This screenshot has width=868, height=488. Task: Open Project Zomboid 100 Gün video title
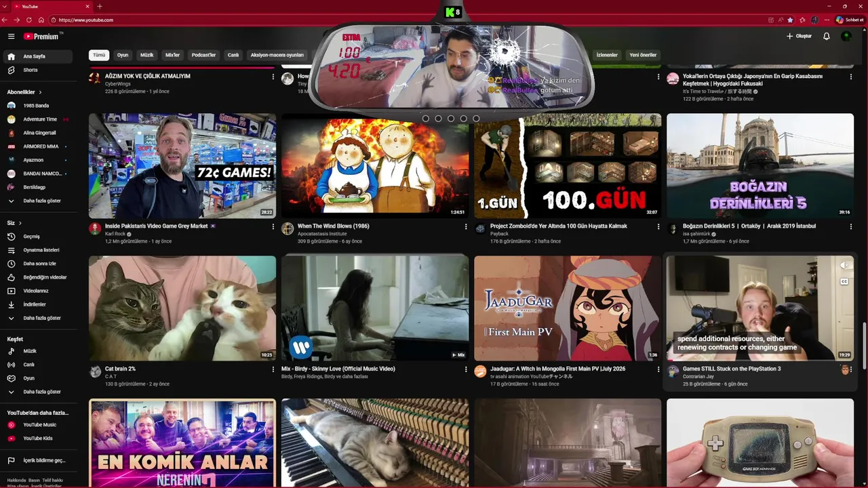click(x=559, y=226)
